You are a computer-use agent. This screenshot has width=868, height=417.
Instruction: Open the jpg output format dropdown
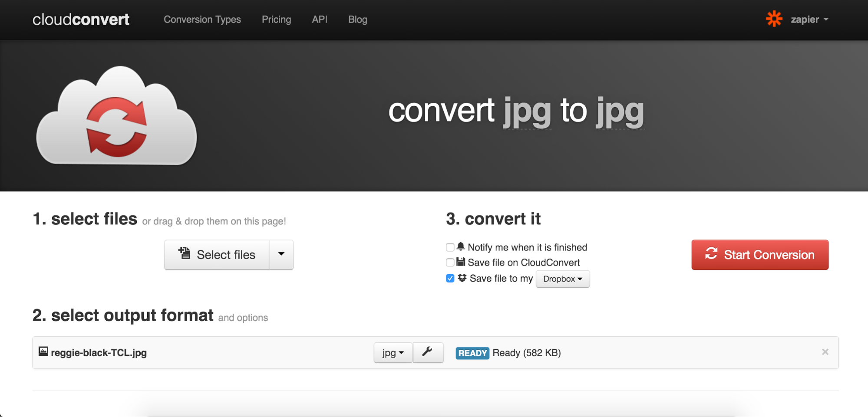pyautogui.click(x=393, y=353)
